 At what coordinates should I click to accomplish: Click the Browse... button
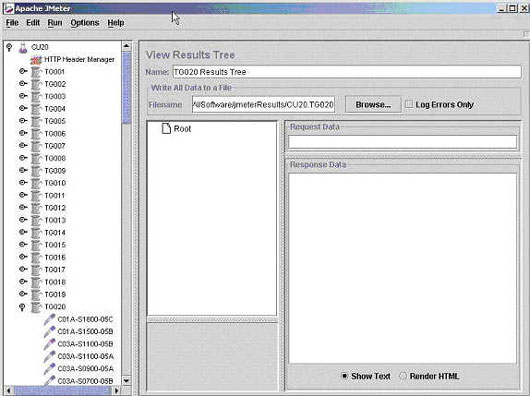coord(373,105)
